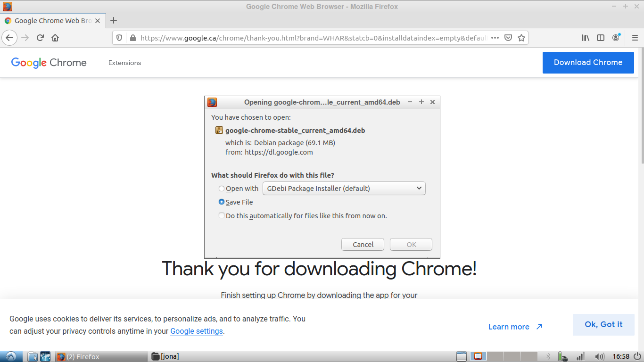Image resolution: width=644 pixels, height=362 pixels.
Task: Check the battery status tray icon
Action: point(562,356)
